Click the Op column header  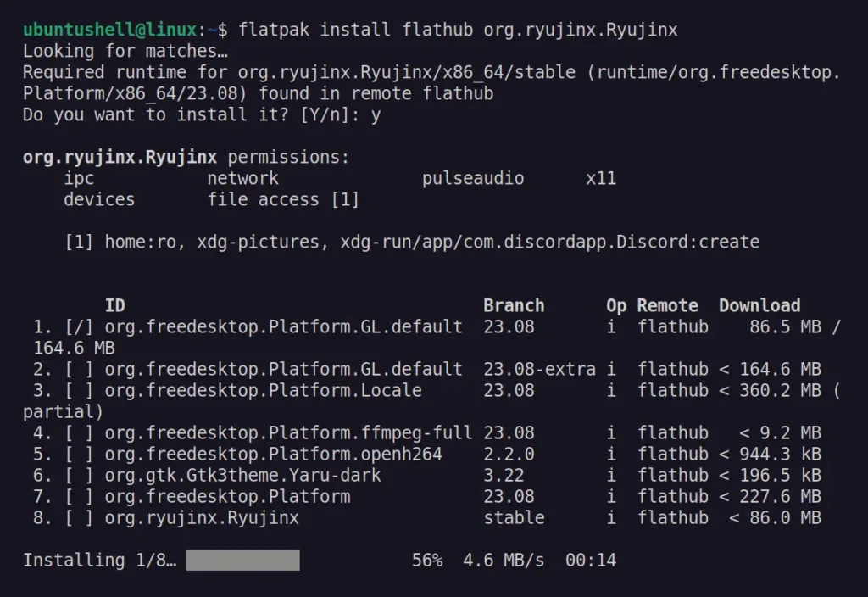616,305
